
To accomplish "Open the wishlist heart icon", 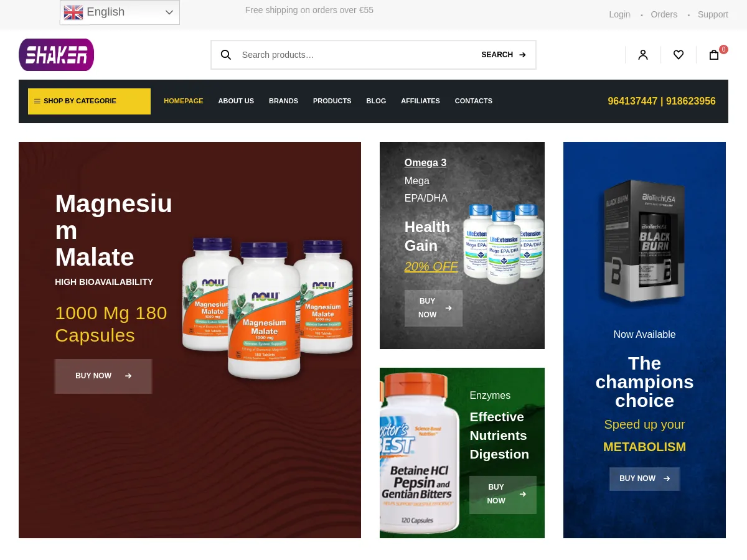I will click(679, 55).
